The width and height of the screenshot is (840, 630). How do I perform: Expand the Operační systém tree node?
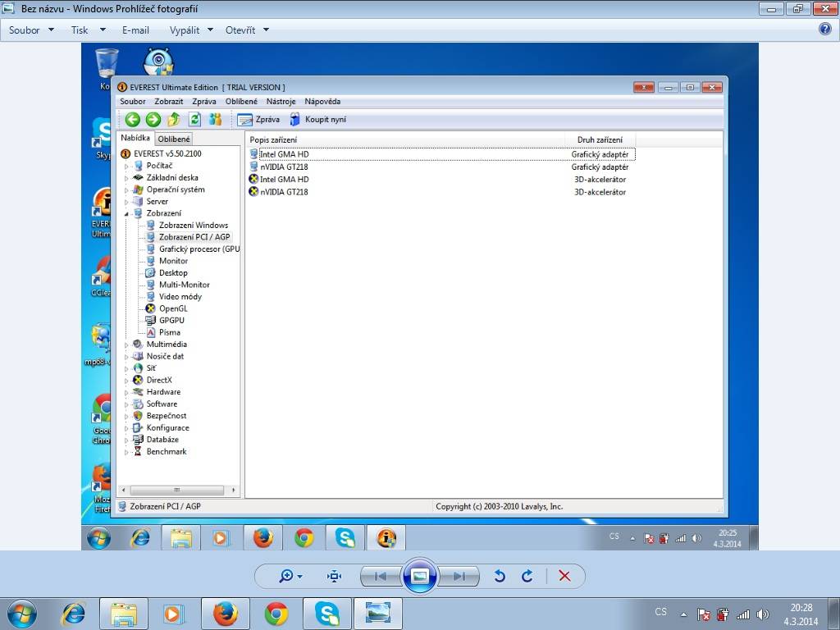pos(127,190)
